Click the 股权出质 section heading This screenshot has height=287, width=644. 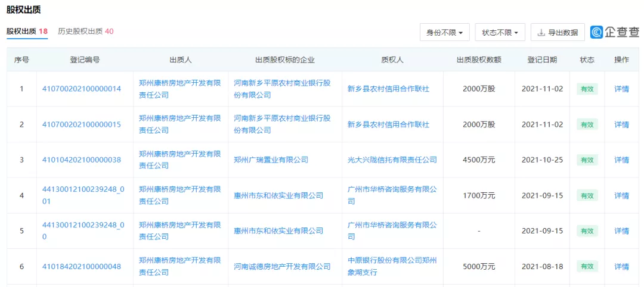click(23, 10)
